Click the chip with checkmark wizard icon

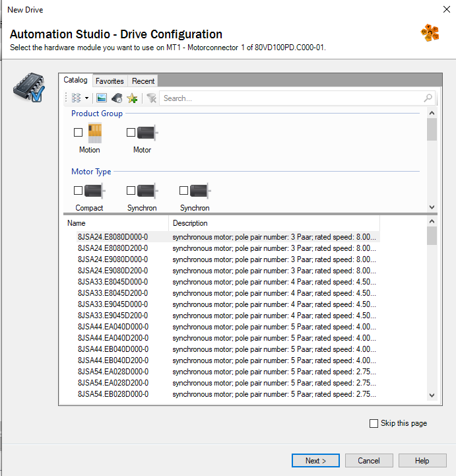(x=29, y=87)
